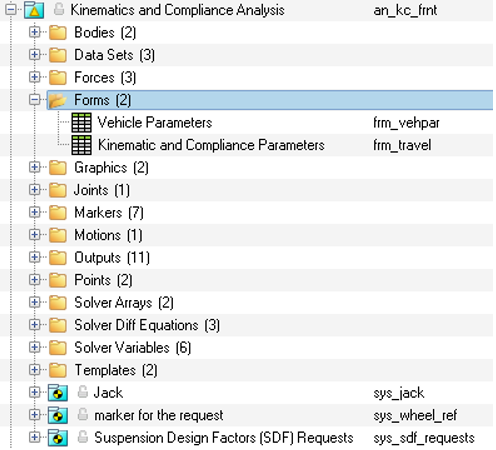Screen dimensions: 496x450
Task: Click the Jack system icon
Action: [58, 393]
